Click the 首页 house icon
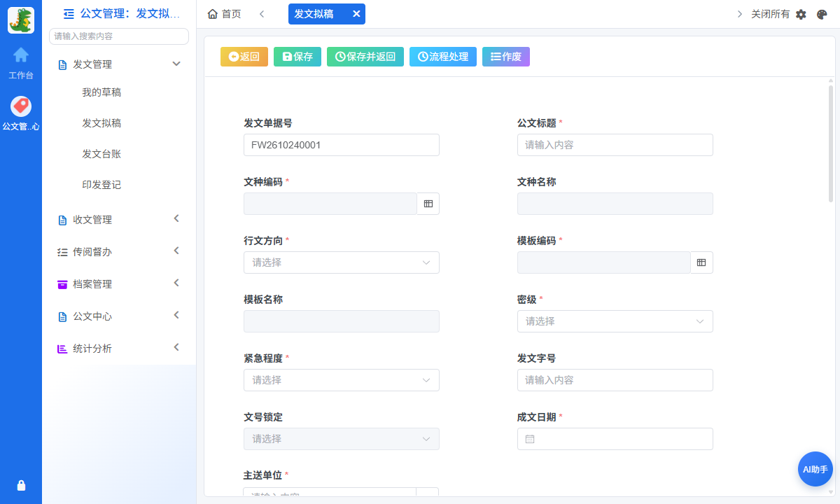 213,14
